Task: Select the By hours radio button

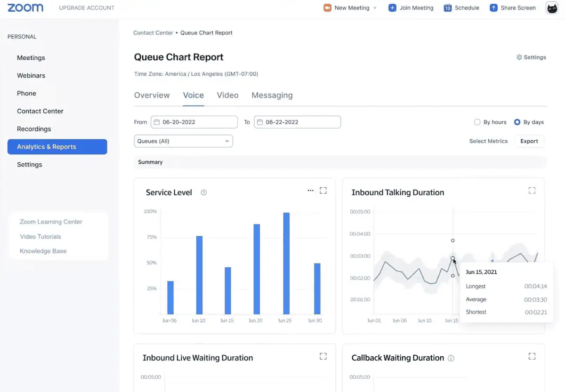Action: [477, 122]
